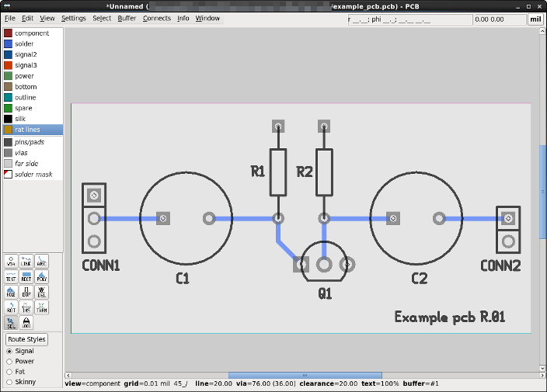Click the relative coordinates readout field
Viewport: 547px width, 392px height.
click(x=410, y=19)
